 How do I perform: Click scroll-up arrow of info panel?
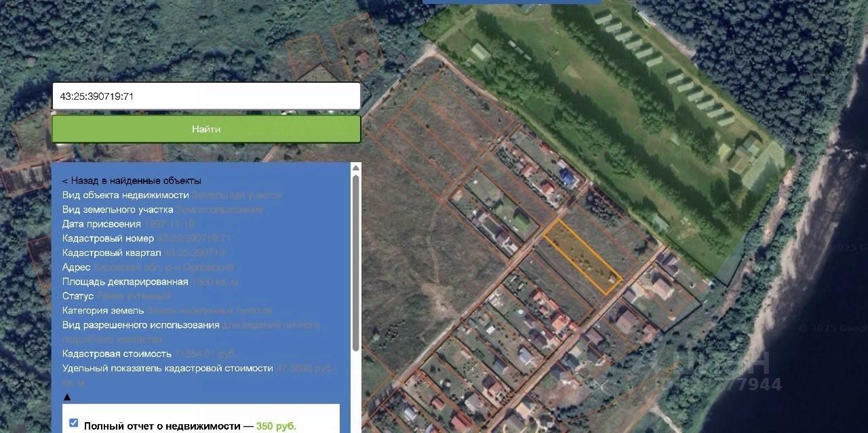coord(356,168)
